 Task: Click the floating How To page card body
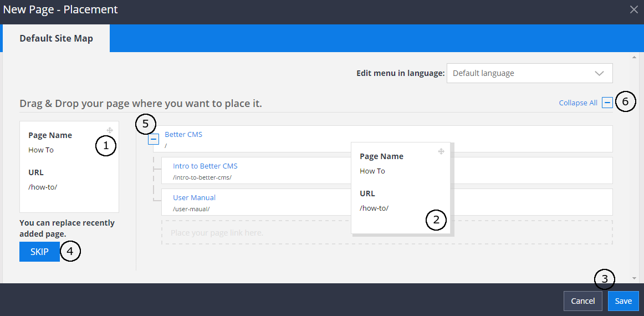pos(402,188)
